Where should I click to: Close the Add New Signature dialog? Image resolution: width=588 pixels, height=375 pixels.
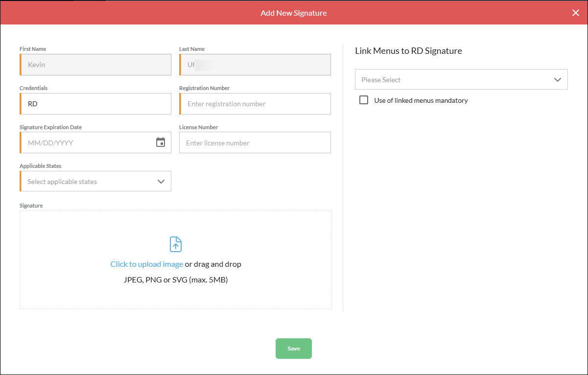(576, 13)
